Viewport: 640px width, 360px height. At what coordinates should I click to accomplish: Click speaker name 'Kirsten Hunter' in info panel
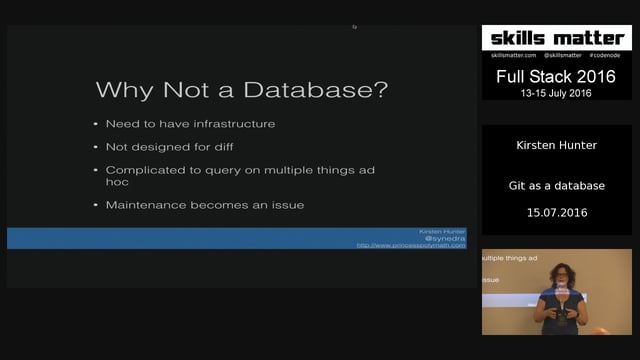557,145
